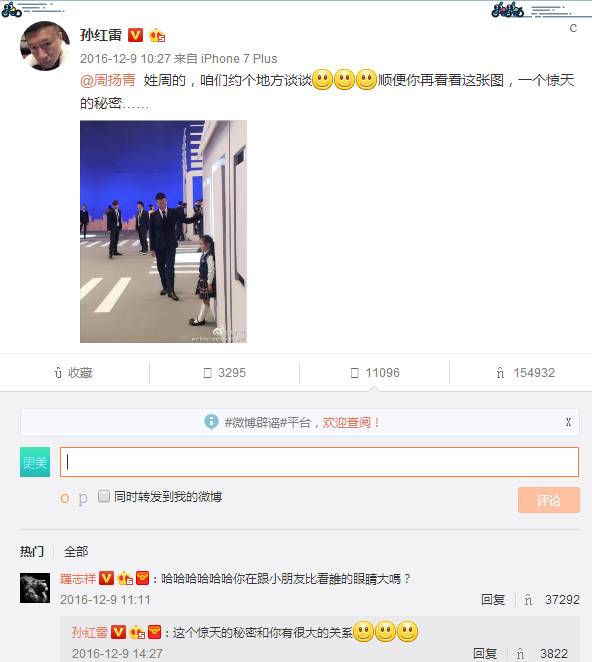Click the emoji icon below comment box
Viewport: 592px width, 662px height.
point(65,498)
